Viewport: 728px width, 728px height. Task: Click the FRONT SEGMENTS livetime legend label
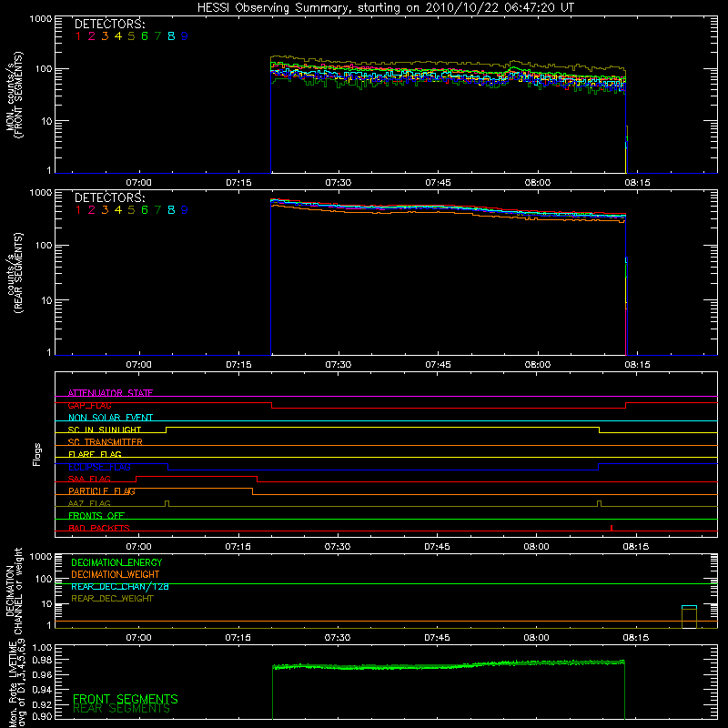point(126,699)
